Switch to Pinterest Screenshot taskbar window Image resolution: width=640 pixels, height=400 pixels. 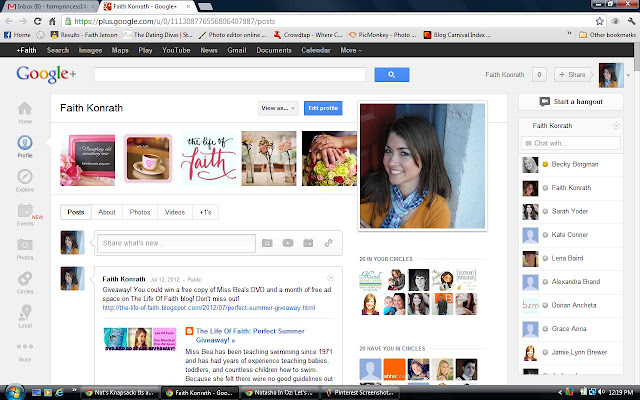coord(360,393)
